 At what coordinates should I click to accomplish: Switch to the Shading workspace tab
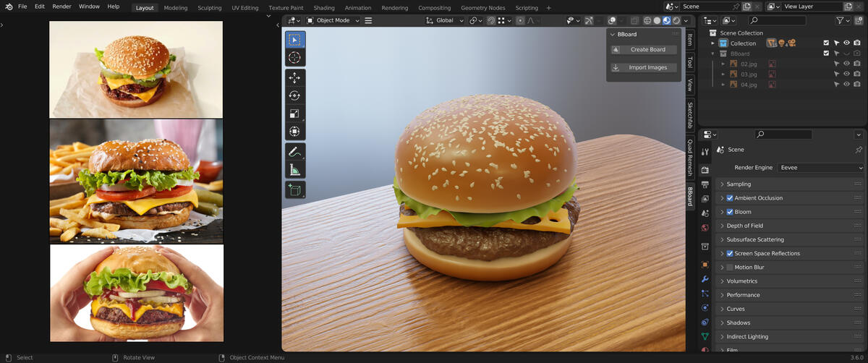(x=323, y=8)
